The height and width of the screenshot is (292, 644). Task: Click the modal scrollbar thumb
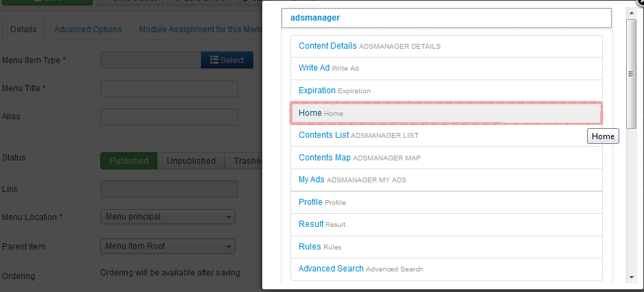coord(631,74)
